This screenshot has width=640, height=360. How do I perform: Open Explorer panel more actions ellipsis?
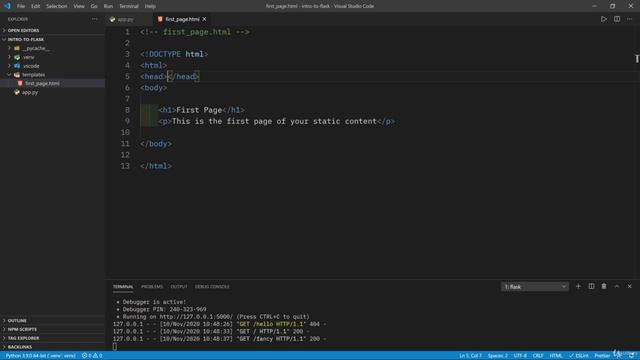95,19
